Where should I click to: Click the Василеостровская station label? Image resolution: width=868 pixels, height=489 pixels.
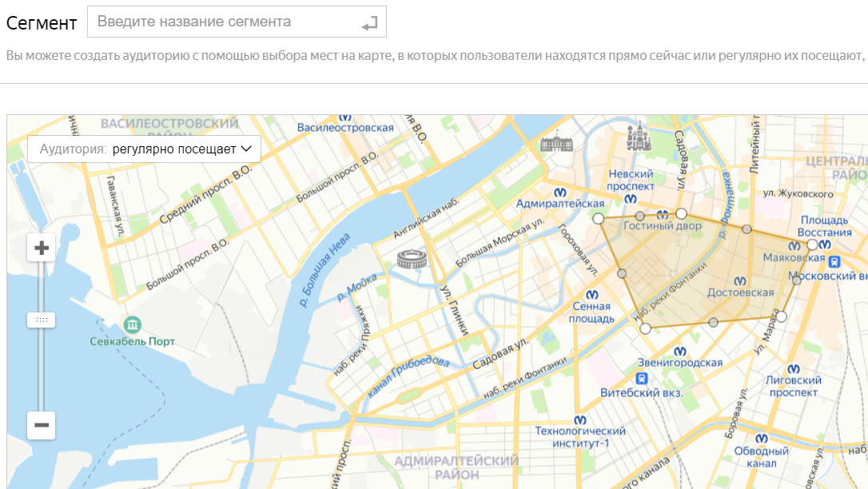345,127
